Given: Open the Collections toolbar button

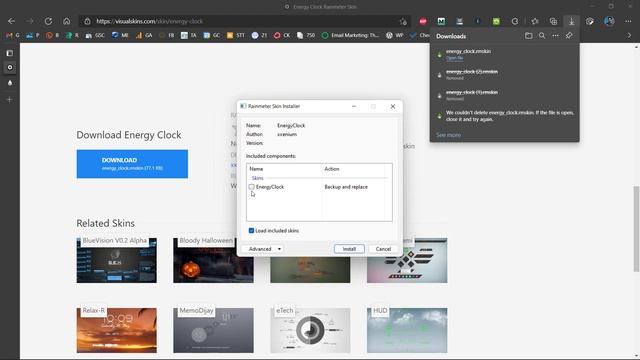Looking at the screenshot, I should click(553, 21).
